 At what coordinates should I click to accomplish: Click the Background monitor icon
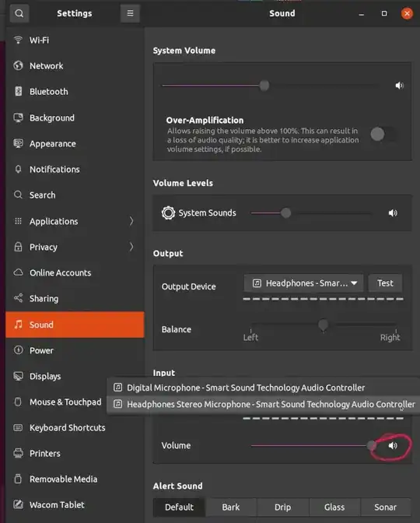tap(18, 118)
